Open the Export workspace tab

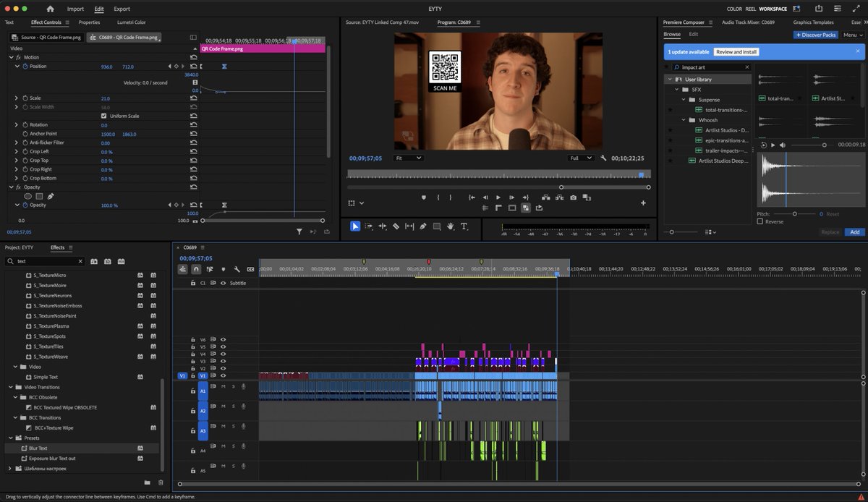(122, 9)
